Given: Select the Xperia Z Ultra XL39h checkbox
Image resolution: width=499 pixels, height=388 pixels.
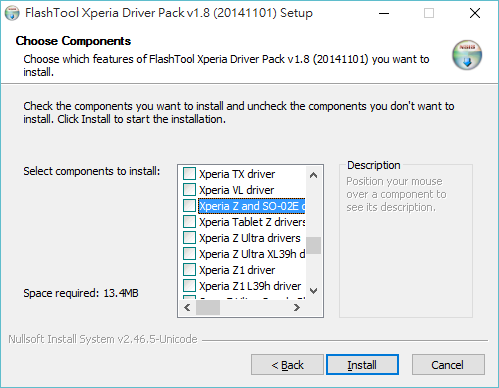Looking at the screenshot, I should pyautogui.click(x=189, y=254).
